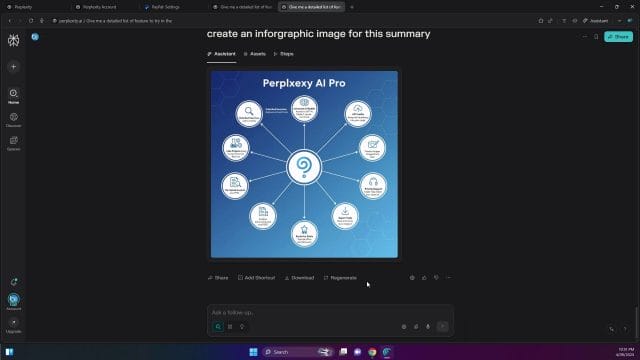Image resolution: width=640 pixels, height=360 pixels.
Task: Open more options beside the thumbs down
Action: click(x=449, y=278)
